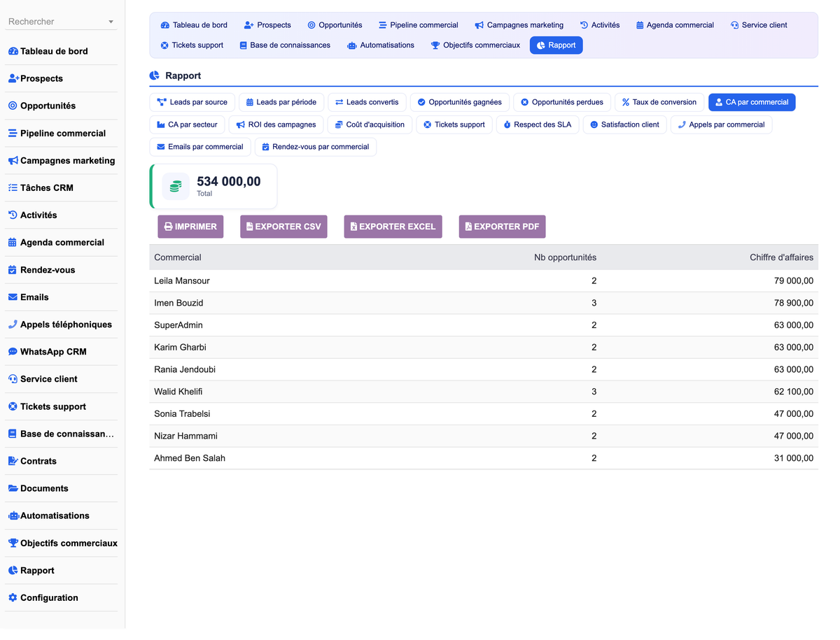Screen dimensions: 840x640
Task: Select the Ahmed Ben Salah row name
Action: pyautogui.click(x=190, y=459)
